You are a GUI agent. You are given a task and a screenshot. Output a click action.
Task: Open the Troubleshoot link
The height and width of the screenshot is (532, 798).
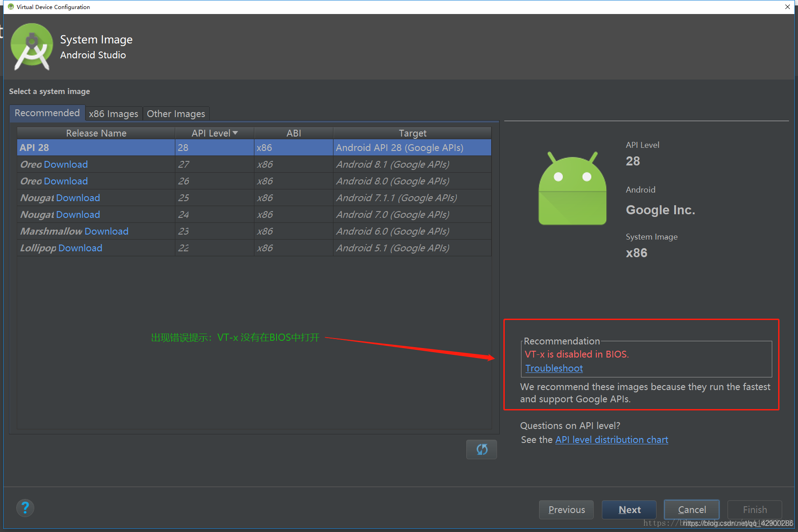554,368
